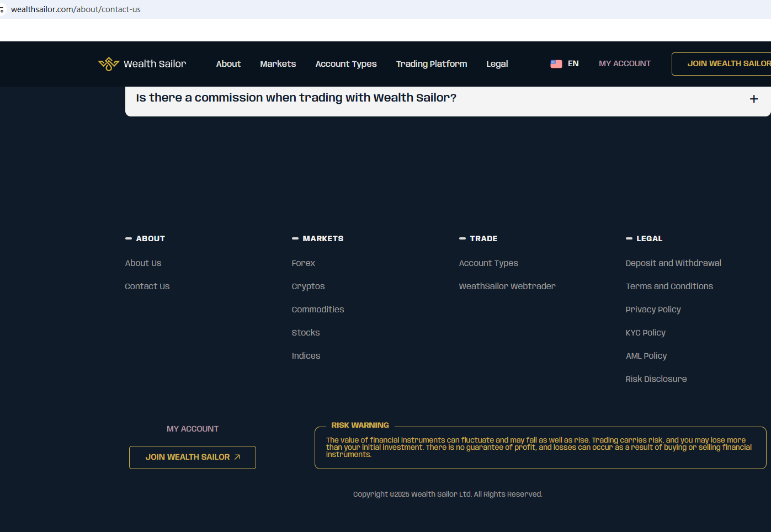Open the About menu in the navbar
771x532 pixels.
pos(228,64)
